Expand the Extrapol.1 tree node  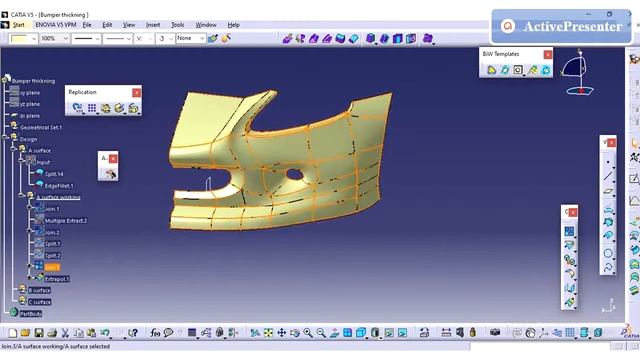[x=30, y=277]
